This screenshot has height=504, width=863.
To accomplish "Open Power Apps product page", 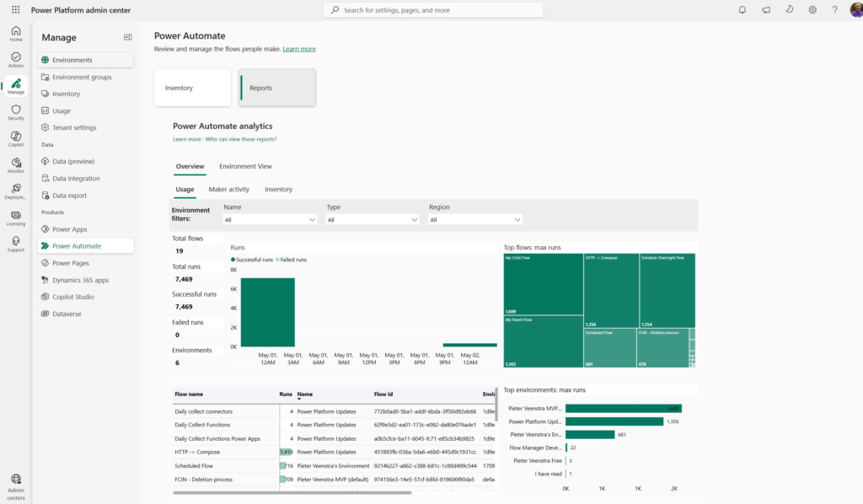I will pyautogui.click(x=85, y=229).
